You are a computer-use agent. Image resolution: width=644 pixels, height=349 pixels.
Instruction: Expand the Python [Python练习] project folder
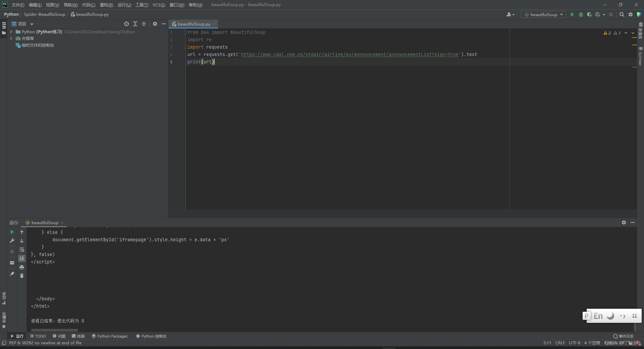pos(11,32)
